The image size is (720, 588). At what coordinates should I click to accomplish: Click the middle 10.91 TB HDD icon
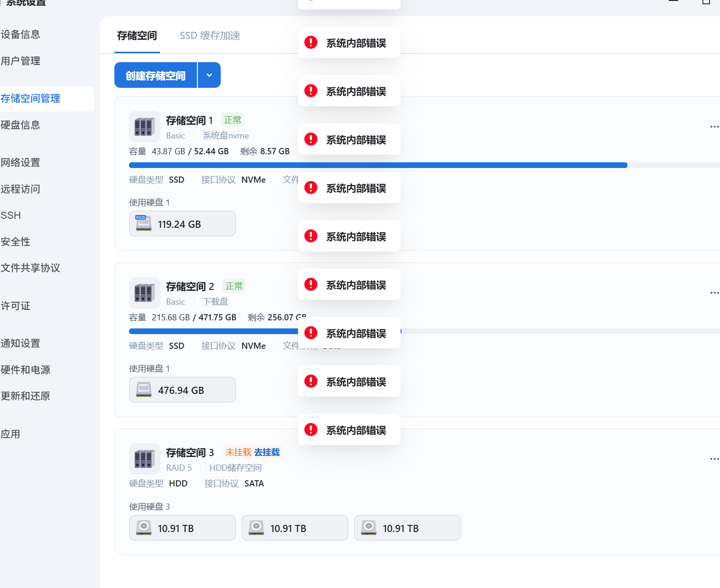[x=256, y=527]
